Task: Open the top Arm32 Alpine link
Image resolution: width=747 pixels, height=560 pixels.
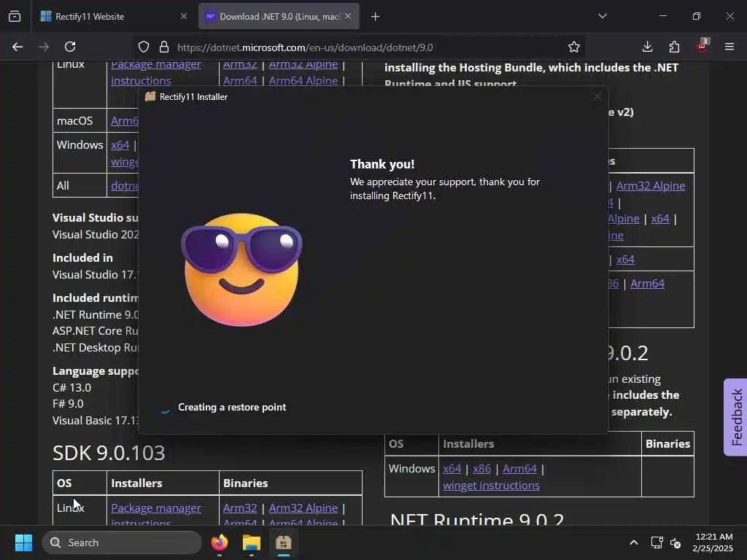Action: 303,65
